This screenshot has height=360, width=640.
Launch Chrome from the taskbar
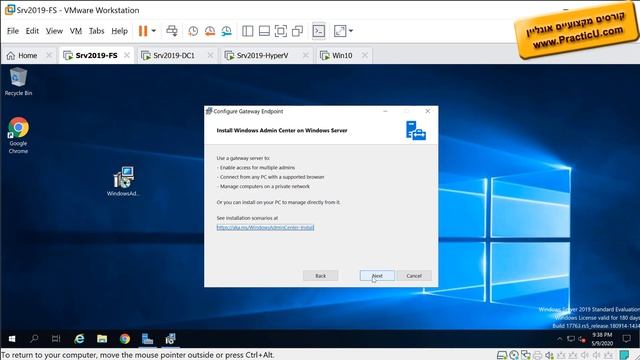pos(125,339)
